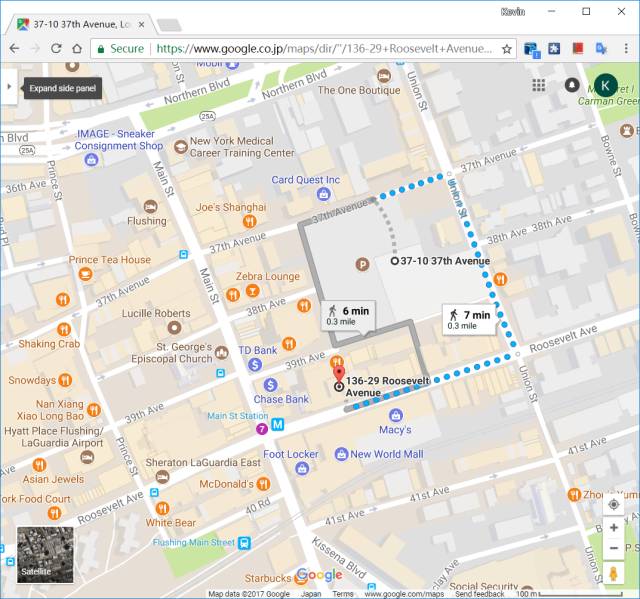Open the red book extension
This screenshot has width=640, height=599.
578,49
